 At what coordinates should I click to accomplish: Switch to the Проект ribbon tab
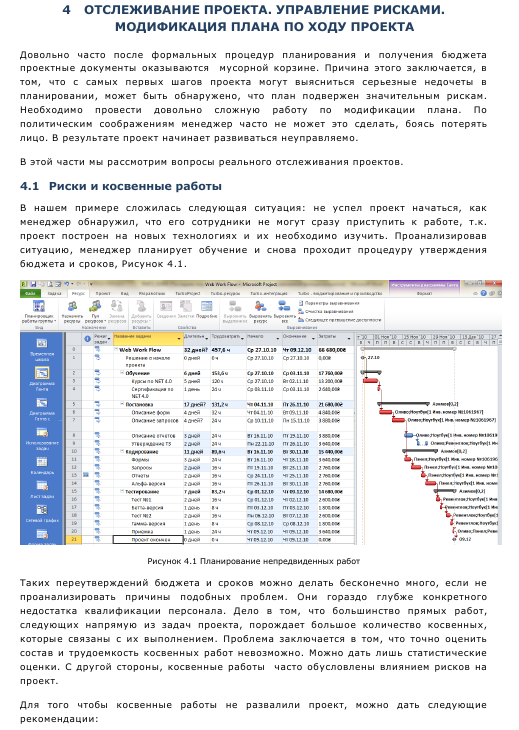pos(103,294)
